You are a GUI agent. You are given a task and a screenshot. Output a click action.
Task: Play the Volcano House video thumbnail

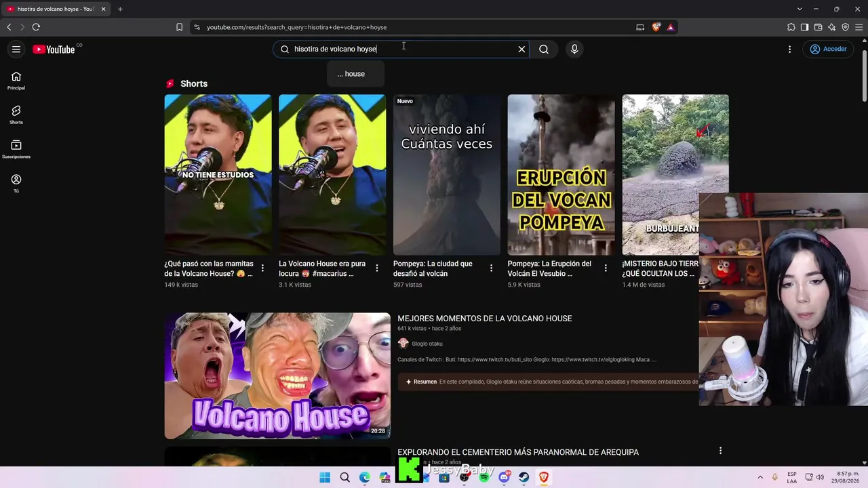(277, 375)
